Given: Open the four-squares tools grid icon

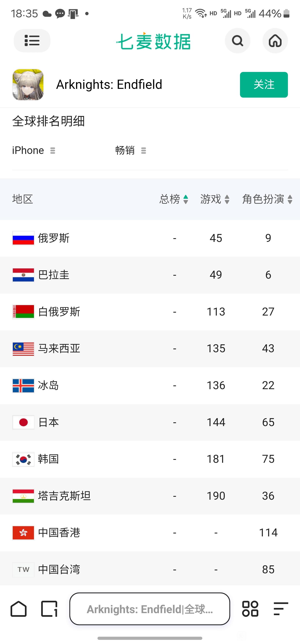Looking at the screenshot, I should click(x=250, y=609).
